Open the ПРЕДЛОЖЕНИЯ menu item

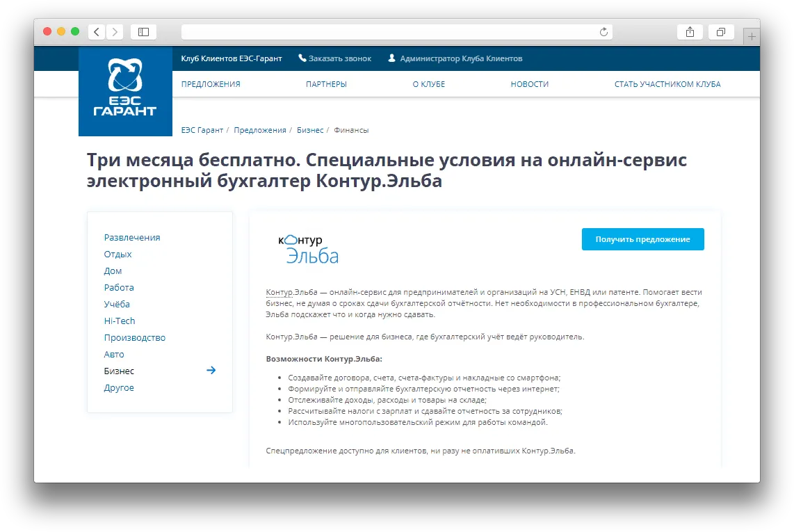[211, 84]
